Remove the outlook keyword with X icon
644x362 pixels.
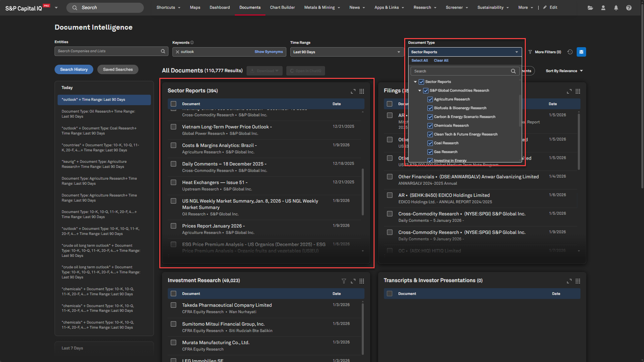(x=178, y=52)
